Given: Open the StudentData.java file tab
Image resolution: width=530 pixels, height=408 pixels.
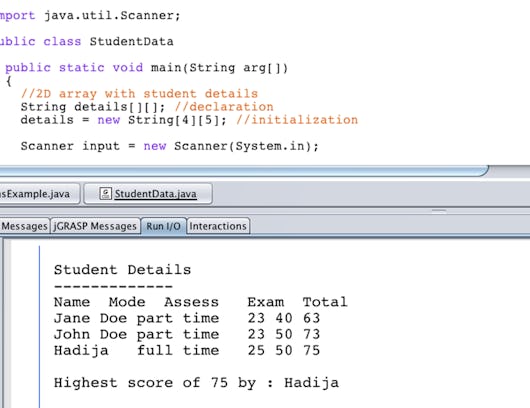Looking at the screenshot, I should 148,194.
